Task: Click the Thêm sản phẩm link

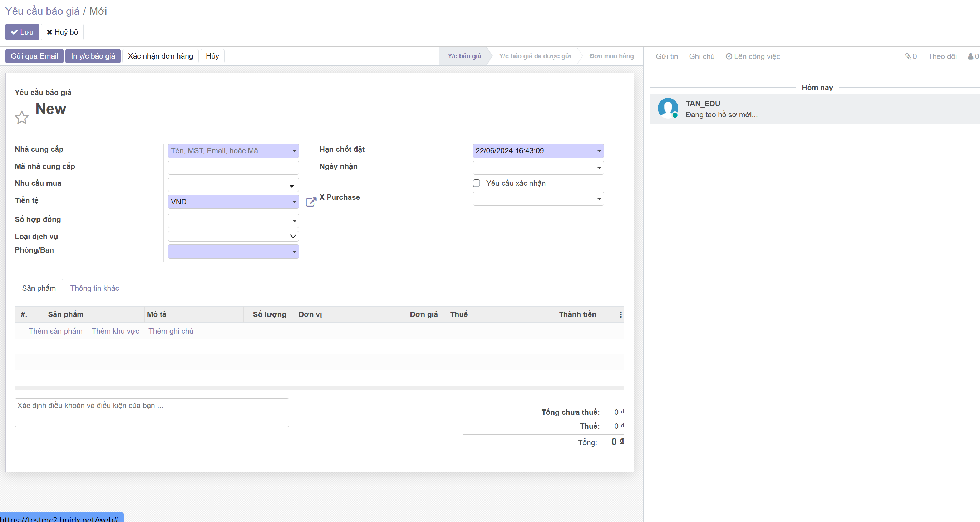Action: coord(55,331)
